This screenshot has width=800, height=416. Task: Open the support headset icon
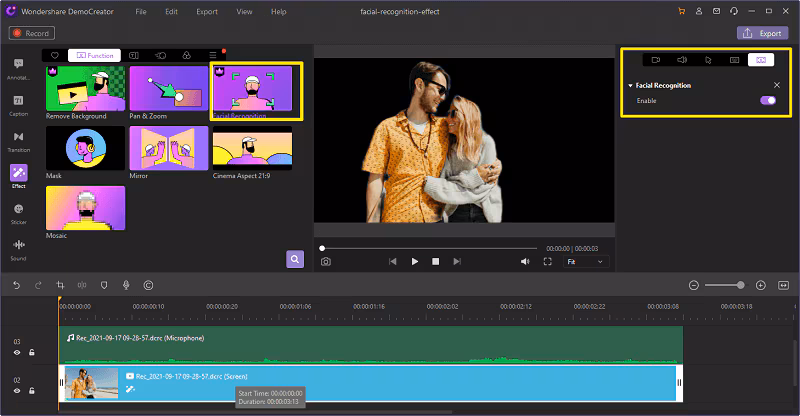tap(734, 11)
